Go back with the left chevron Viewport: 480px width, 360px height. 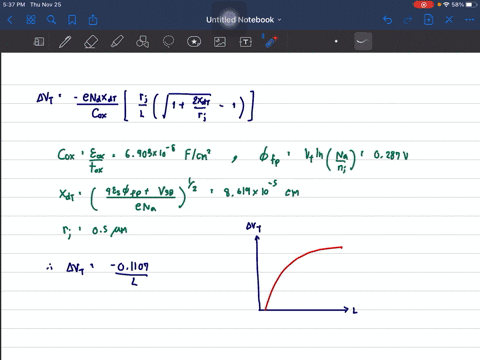10,20
